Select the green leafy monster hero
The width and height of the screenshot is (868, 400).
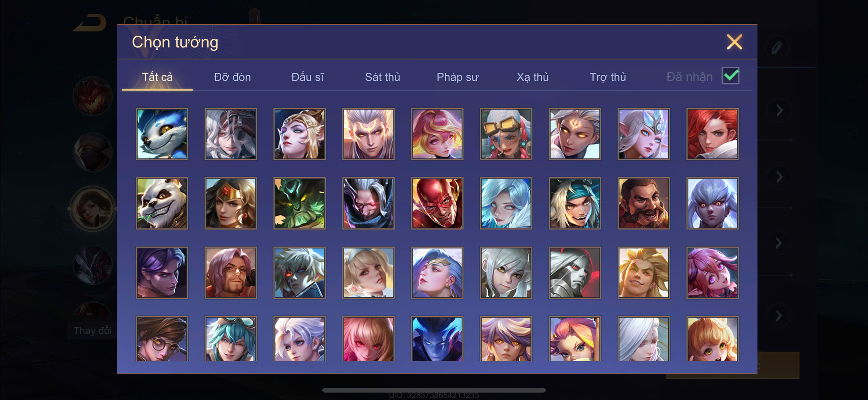(x=299, y=203)
